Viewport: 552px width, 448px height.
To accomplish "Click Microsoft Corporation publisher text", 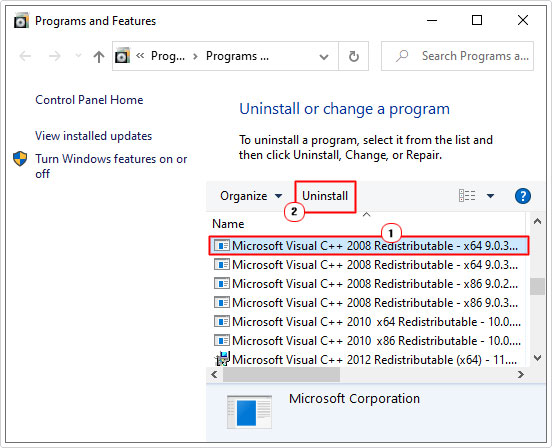I will click(354, 399).
